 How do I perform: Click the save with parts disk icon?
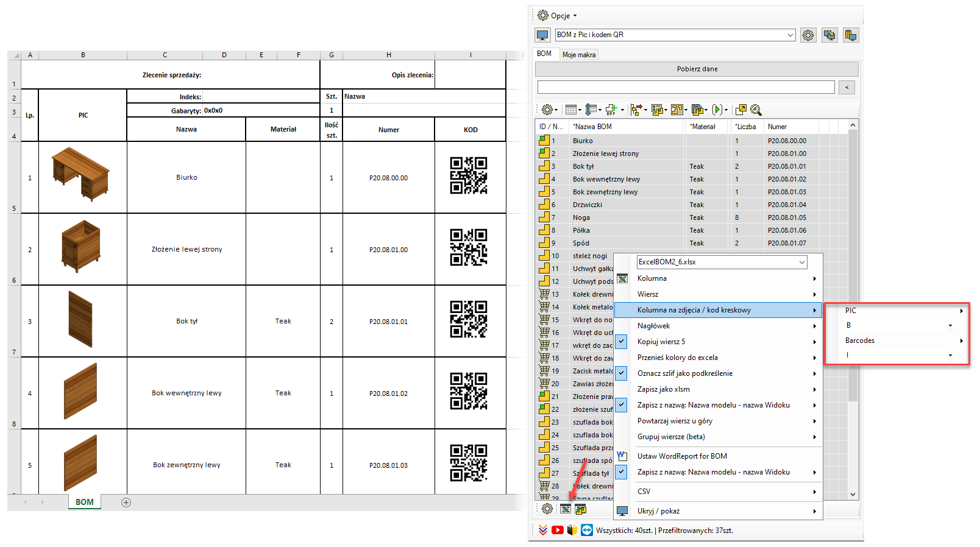pos(697,110)
